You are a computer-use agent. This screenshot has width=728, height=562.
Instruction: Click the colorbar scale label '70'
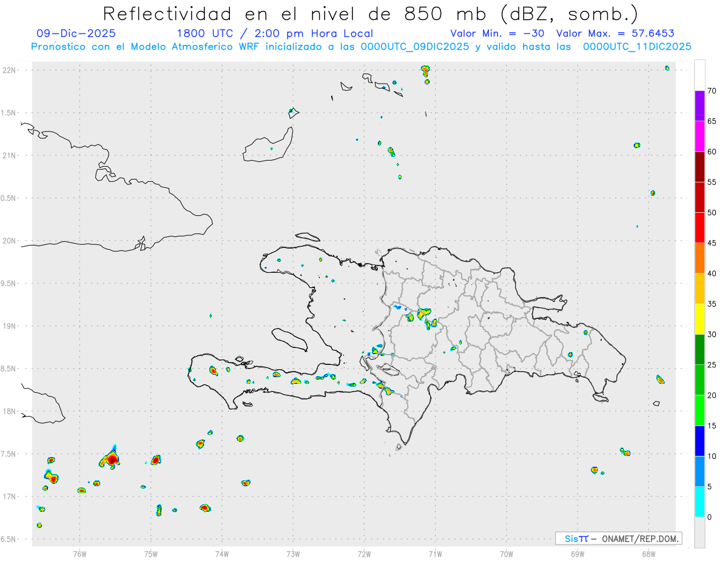(712, 91)
